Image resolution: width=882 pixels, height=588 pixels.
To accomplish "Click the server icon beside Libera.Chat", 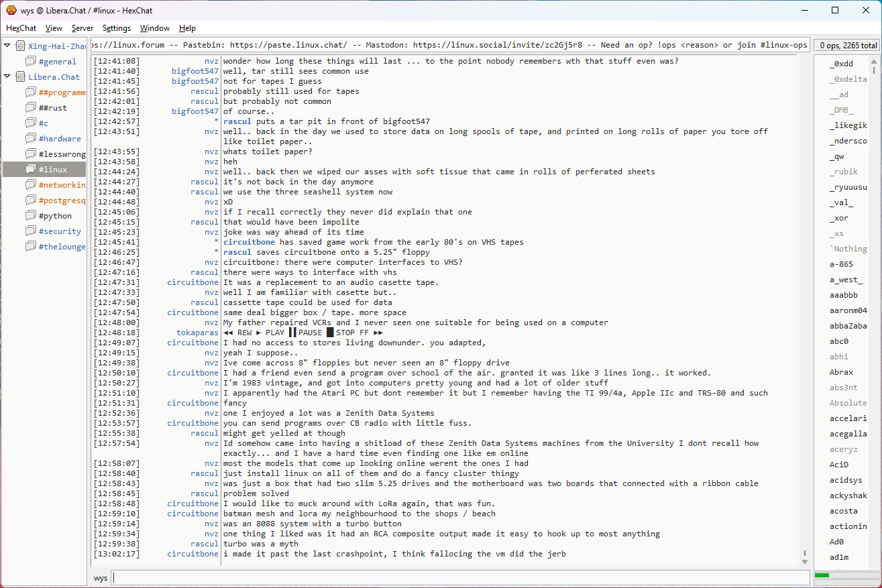I will [21, 77].
